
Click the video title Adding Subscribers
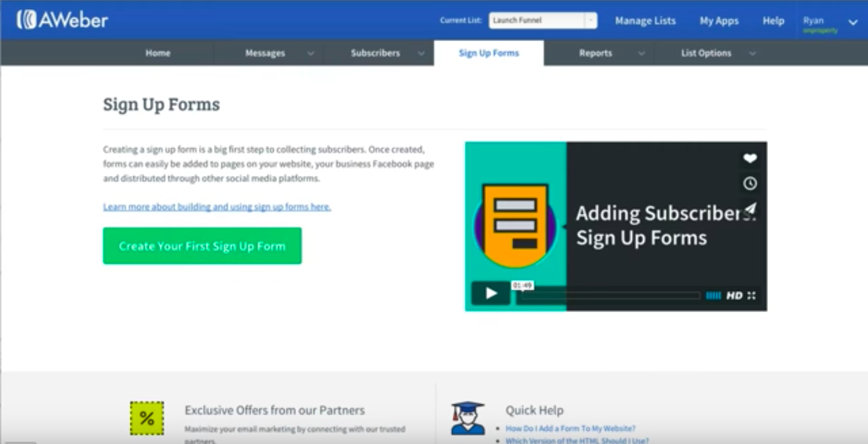coord(665,225)
